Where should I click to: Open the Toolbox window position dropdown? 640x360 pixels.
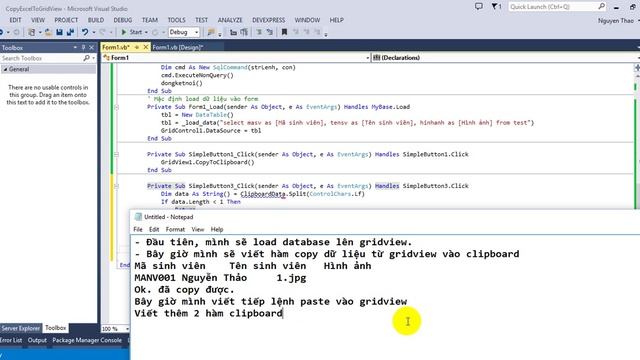[x=75, y=48]
